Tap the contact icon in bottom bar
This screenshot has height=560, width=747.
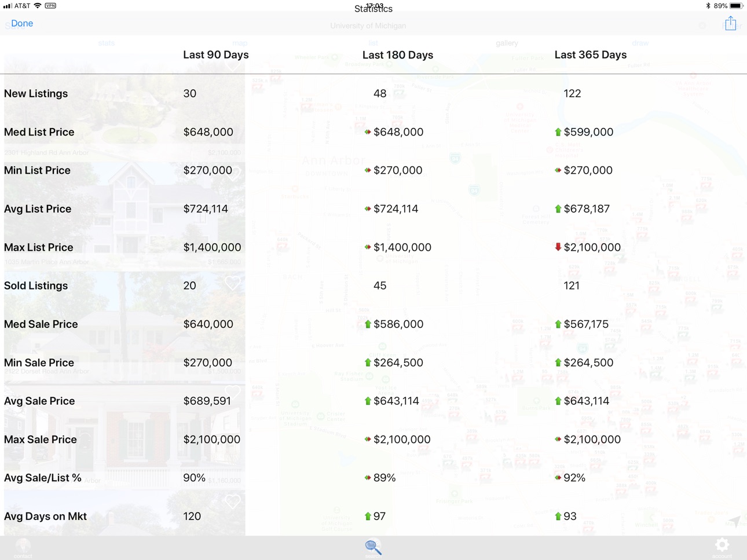pyautogui.click(x=23, y=546)
